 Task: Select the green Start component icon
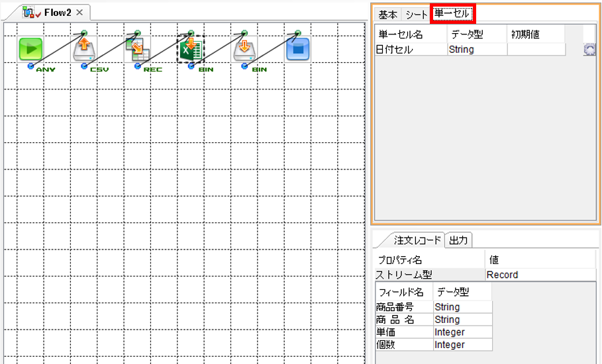click(x=30, y=49)
